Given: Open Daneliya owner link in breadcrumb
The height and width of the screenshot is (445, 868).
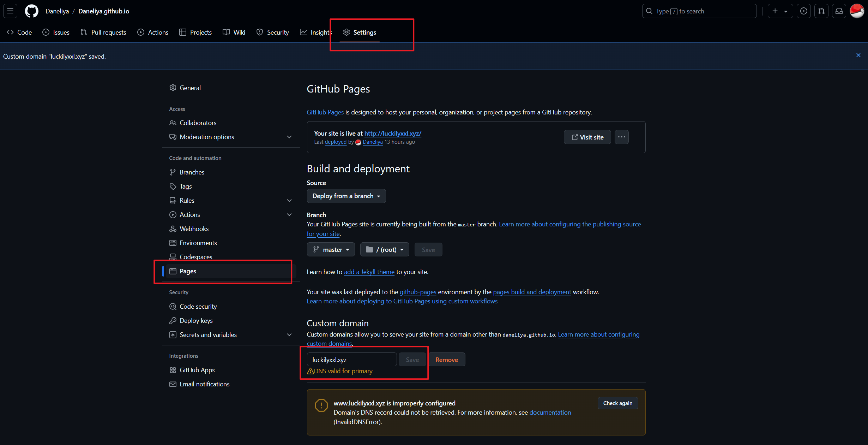Looking at the screenshot, I should (57, 11).
